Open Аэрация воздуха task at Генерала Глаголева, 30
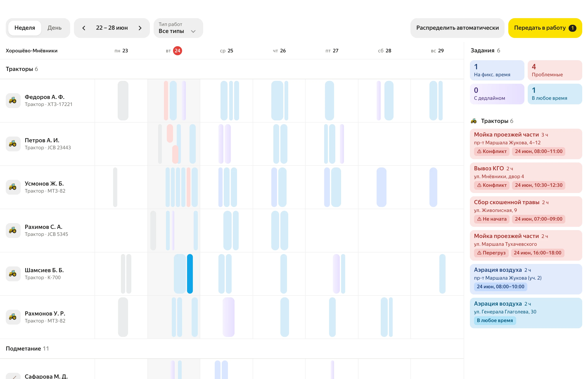 [526, 313]
